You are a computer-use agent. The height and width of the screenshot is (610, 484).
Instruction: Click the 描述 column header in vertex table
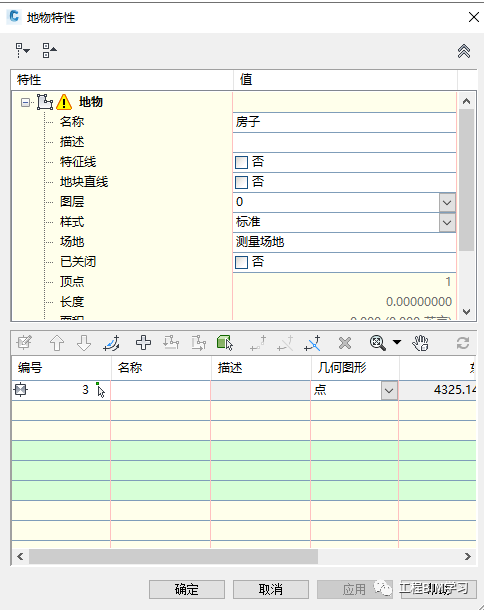261,368
